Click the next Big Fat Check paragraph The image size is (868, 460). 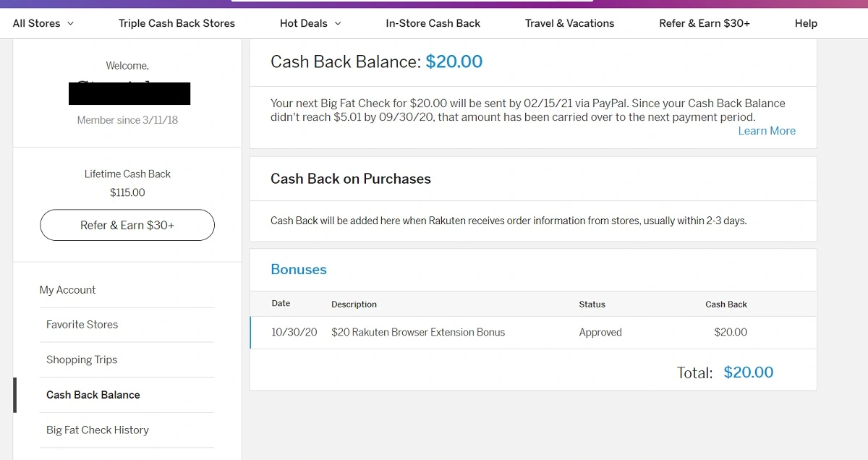pyautogui.click(x=528, y=110)
